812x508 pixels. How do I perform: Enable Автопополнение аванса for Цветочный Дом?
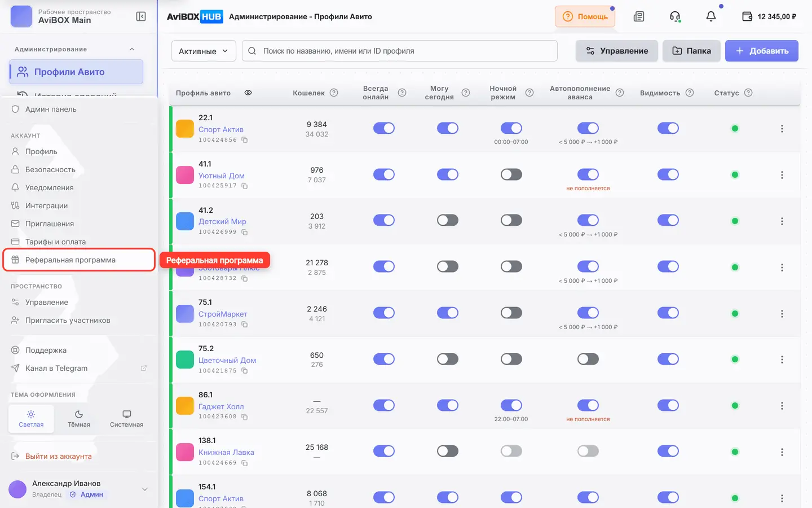pyautogui.click(x=588, y=359)
